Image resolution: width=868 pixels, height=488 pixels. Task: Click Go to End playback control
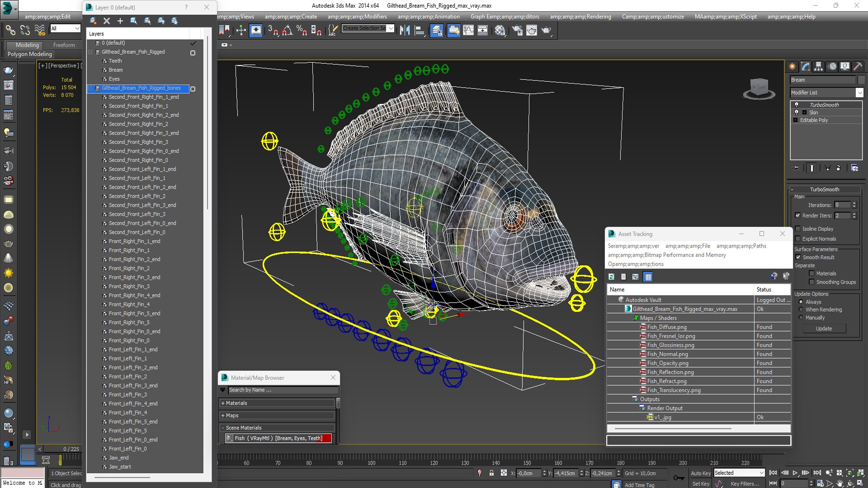[817, 473]
